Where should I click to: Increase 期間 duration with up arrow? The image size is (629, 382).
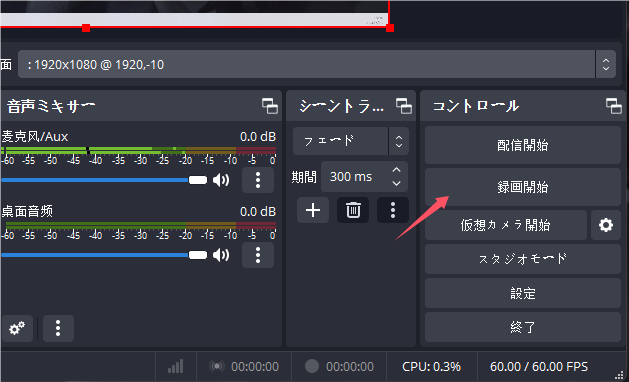(396, 170)
